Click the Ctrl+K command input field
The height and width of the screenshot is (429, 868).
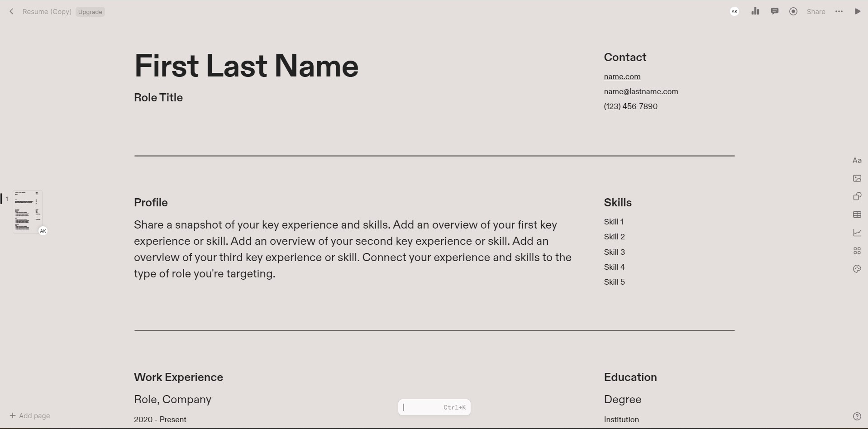(434, 407)
